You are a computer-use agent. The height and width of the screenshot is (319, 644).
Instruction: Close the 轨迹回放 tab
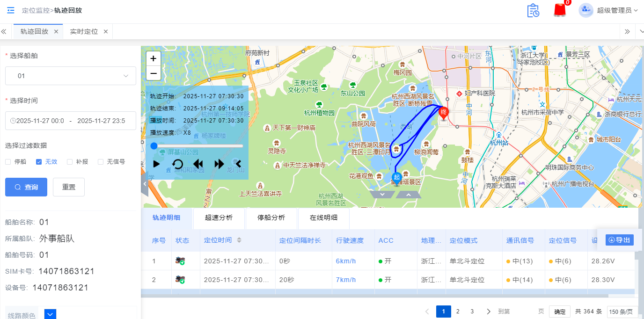click(56, 31)
